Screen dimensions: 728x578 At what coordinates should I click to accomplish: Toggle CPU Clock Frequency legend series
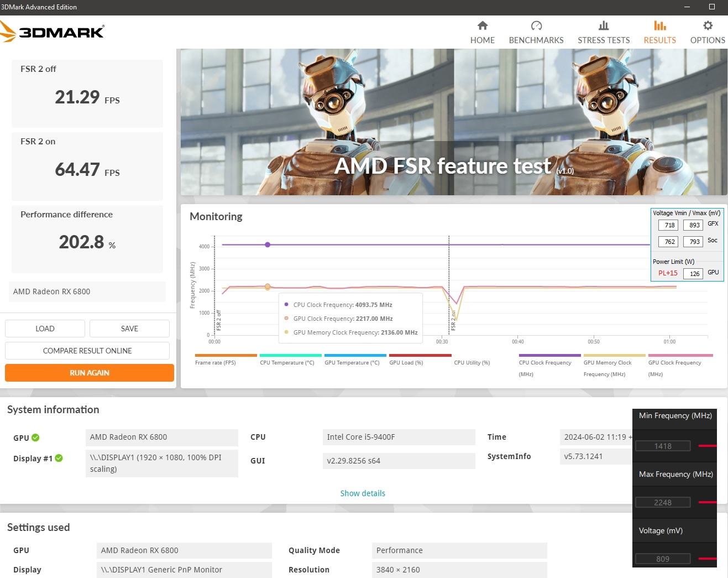coord(549,366)
